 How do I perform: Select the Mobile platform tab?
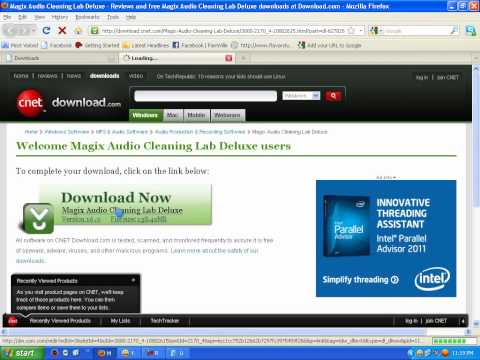tap(196, 115)
